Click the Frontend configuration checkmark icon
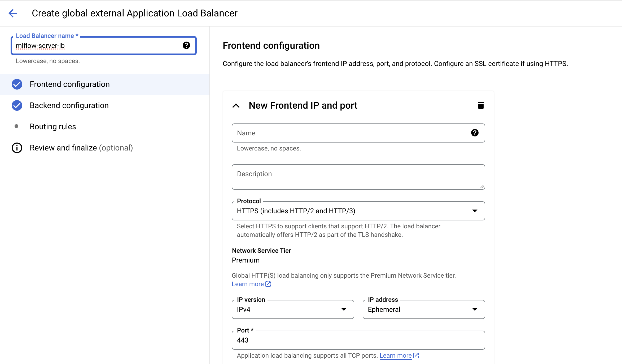 [17, 84]
